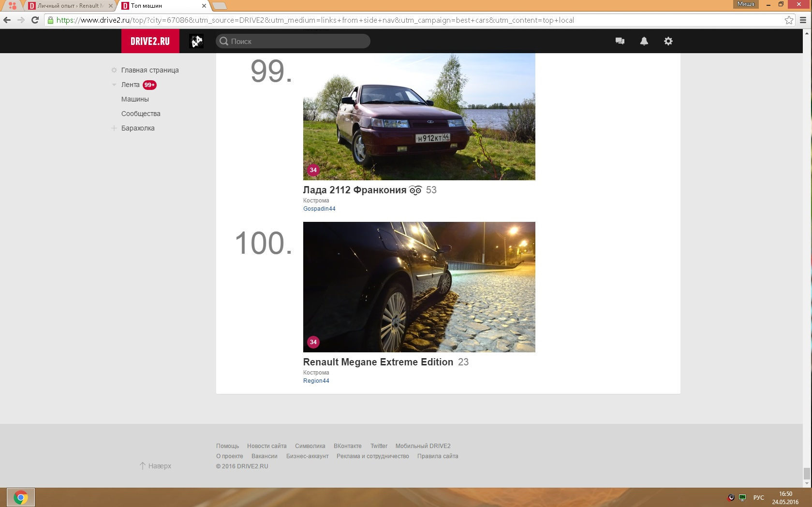Click the red tray icon in the taskbar
Viewport: 812px width, 507px height.
(x=731, y=497)
